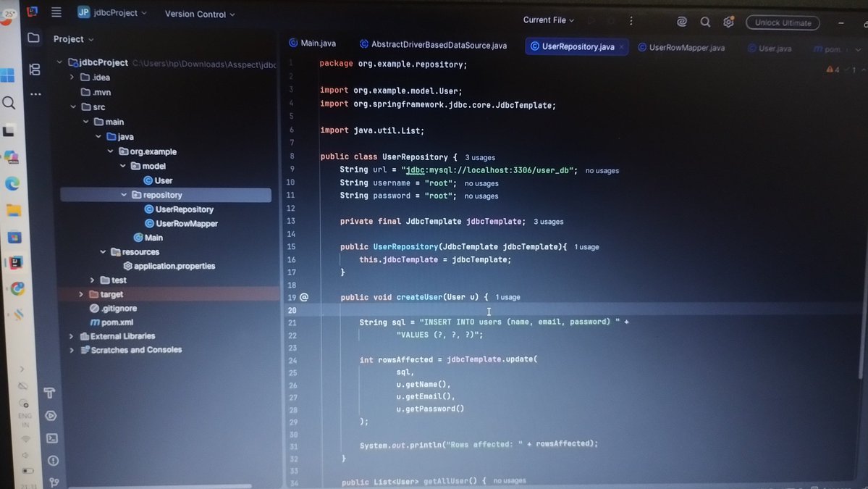Click the warnings indicator in the editor corner

833,70
